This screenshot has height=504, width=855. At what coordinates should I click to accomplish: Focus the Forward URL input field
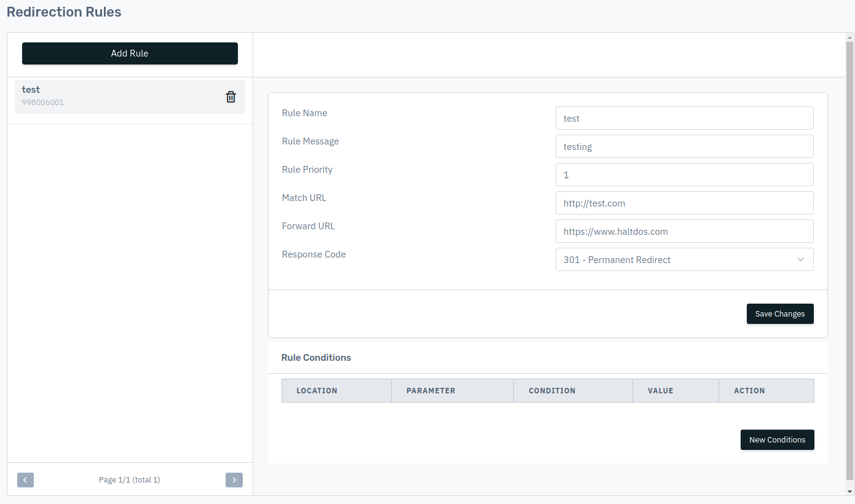tap(684, 231)
